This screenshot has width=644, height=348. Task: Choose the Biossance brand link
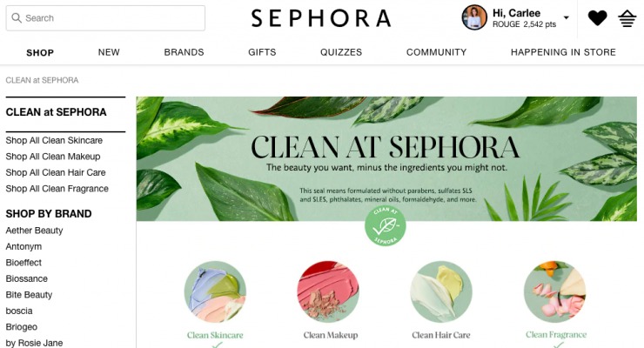(27, 278)
